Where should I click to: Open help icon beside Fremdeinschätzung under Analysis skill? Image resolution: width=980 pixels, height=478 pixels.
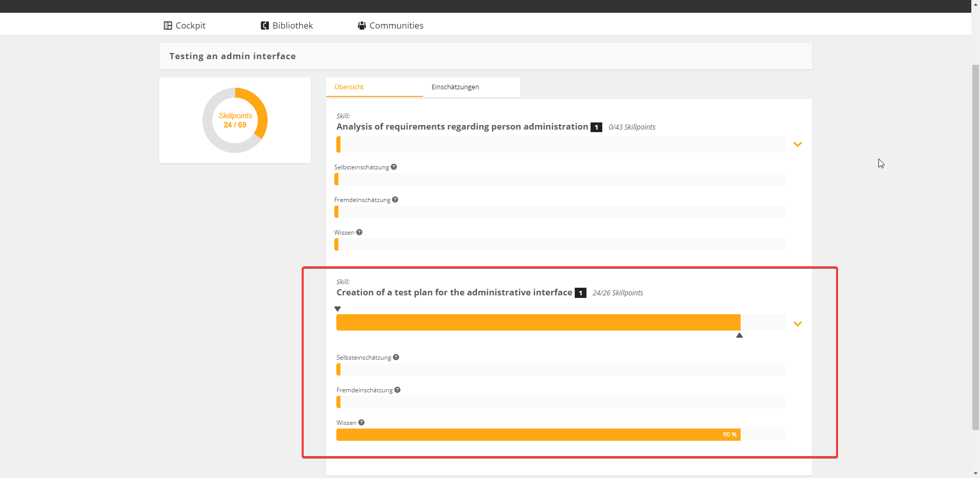395,199
